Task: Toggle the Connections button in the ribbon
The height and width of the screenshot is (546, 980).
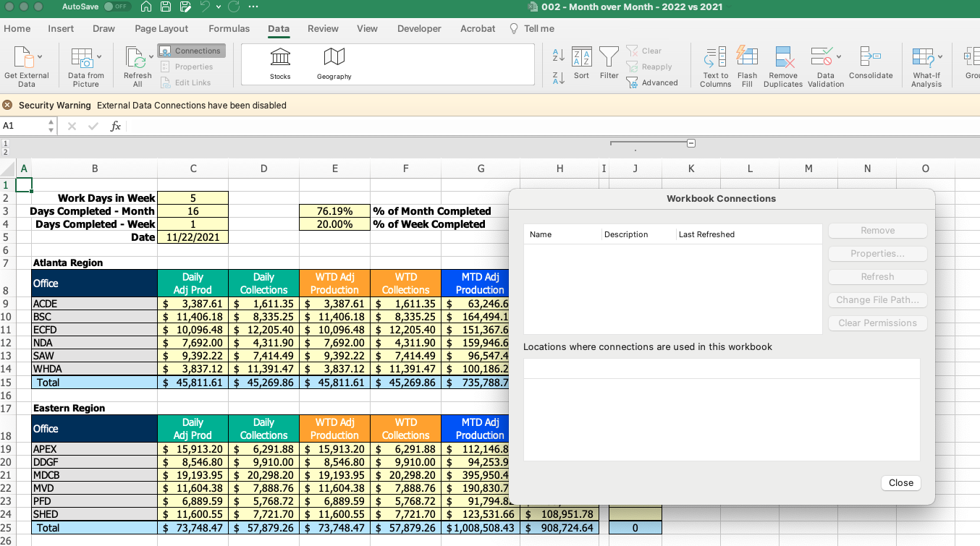Action: point(192,51)
